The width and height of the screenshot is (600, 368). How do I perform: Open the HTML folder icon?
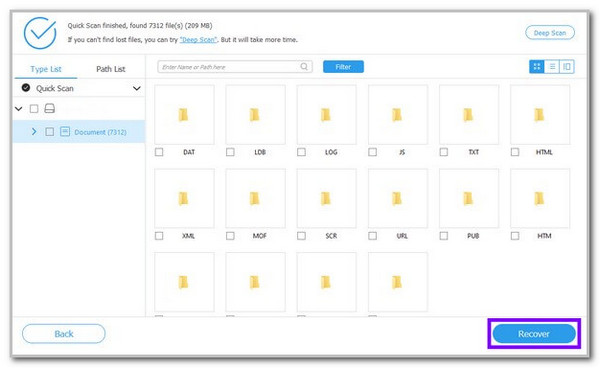pyautogui.click(x=539, y=114)
